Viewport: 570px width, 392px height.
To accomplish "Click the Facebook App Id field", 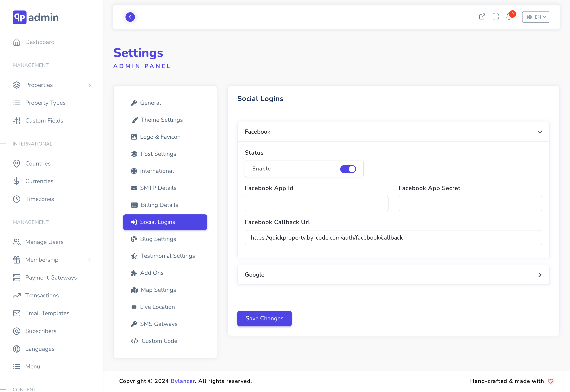I will pyautogui.click(x=316, y=203).
